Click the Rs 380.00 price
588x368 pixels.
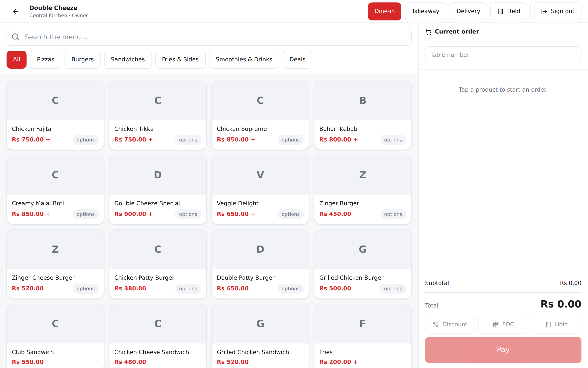130,289
